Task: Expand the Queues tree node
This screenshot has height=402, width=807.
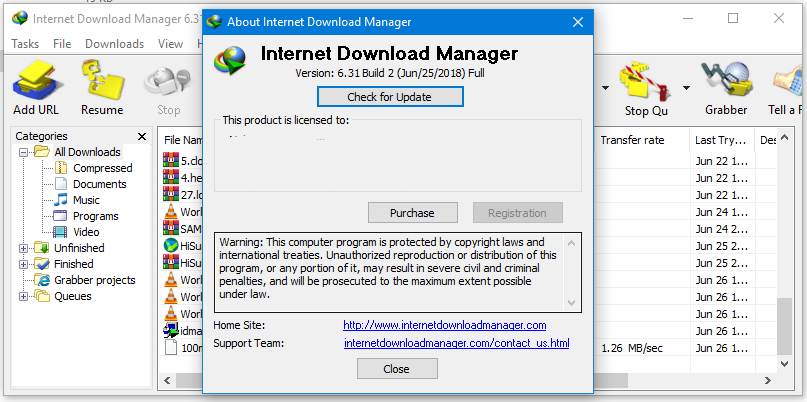Action: click(23, 296)
